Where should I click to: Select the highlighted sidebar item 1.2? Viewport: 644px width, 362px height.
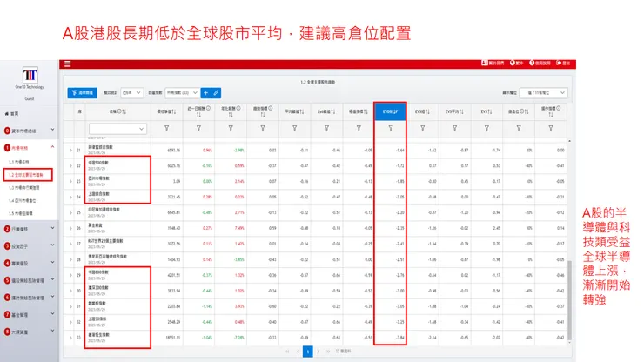point(28,175)
